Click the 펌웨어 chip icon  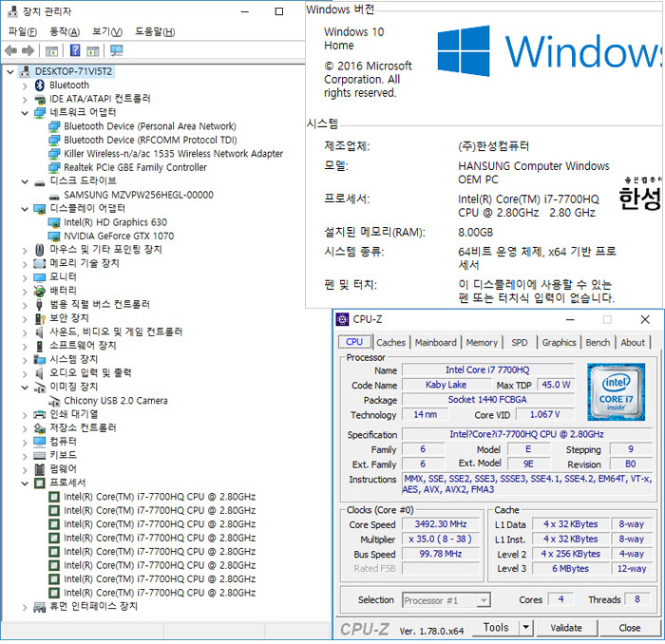(x=40, y=469)
